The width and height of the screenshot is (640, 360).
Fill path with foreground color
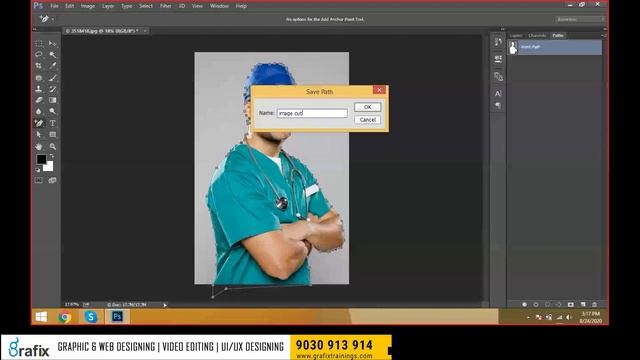pos(524,304)
